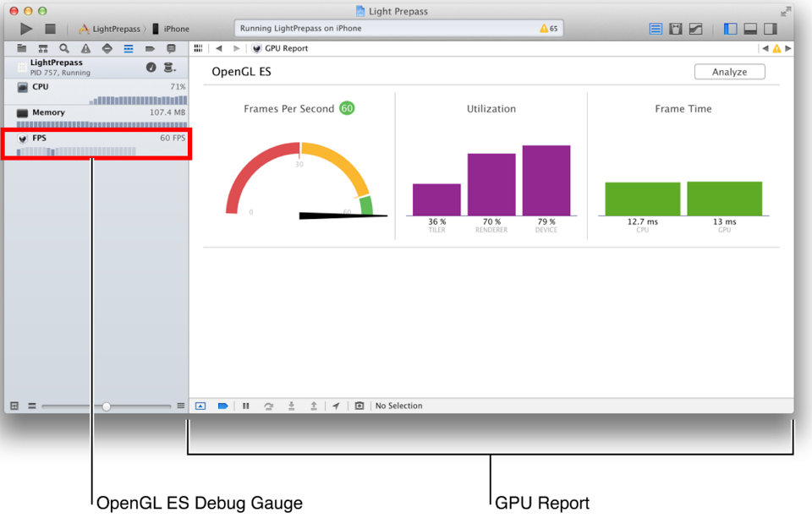Open the Symbol navigator

point(43,49)
